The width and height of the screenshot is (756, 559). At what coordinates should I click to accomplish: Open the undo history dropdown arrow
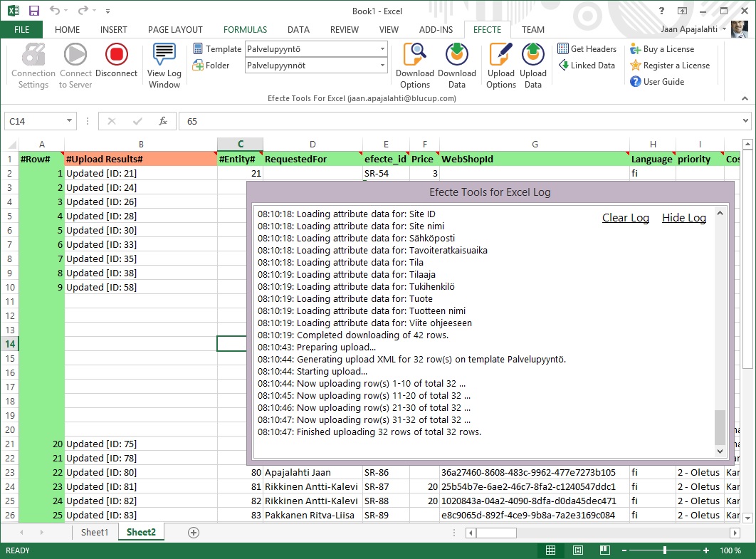coord(66,11)
